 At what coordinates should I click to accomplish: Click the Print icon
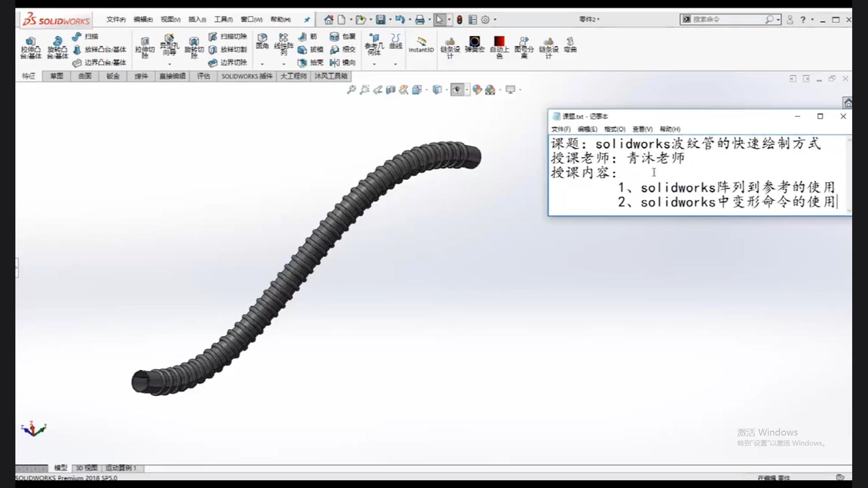420,19
